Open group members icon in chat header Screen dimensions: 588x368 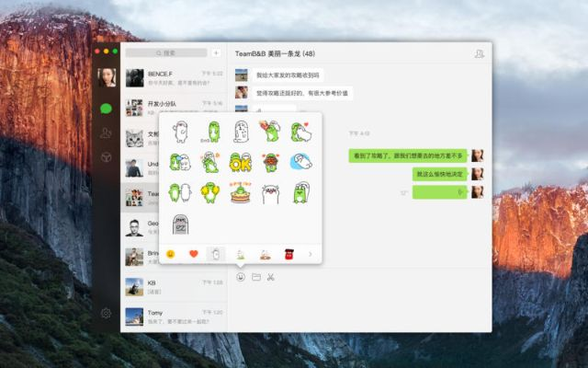[x=479, y=54]
